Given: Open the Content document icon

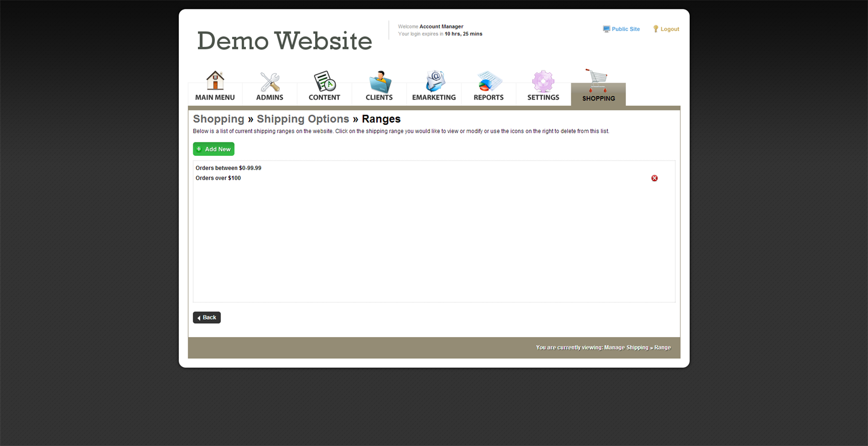Looking at the screenshot, I should pos(324,82).
